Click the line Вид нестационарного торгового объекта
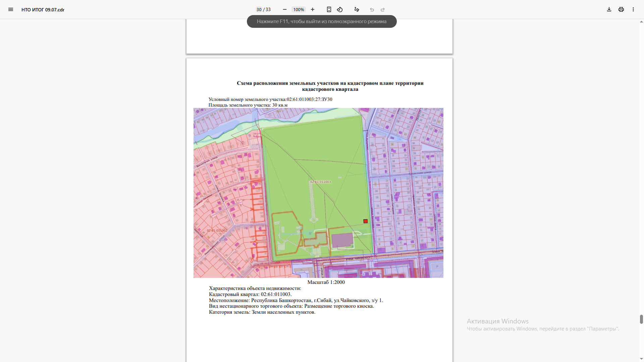644x362 pixels. click(291, 306)
